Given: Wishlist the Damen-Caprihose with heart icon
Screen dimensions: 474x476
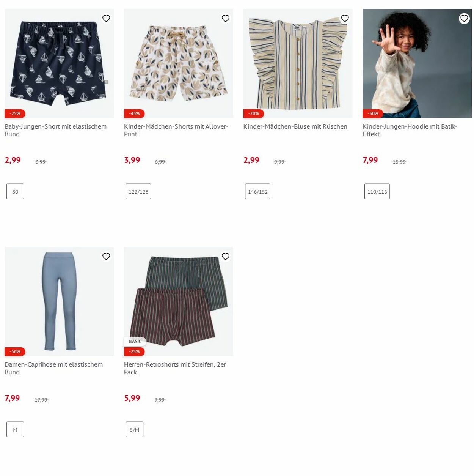Looking at the screenshot, I should tap(106, 256).
